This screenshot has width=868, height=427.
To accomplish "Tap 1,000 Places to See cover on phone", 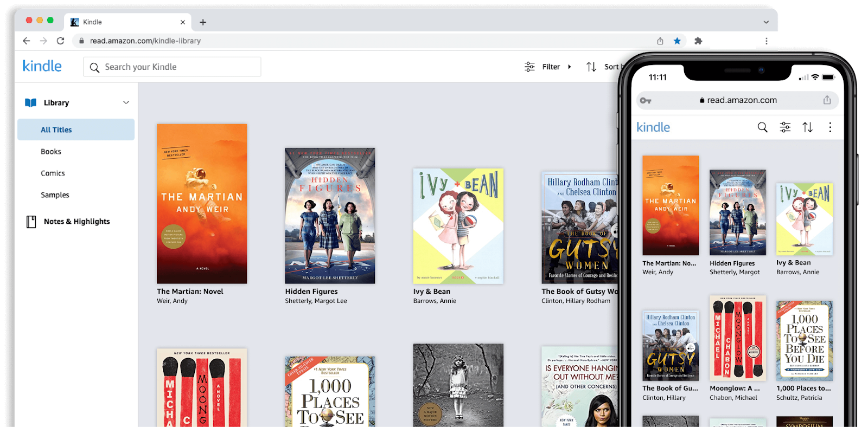I will 805,341.
